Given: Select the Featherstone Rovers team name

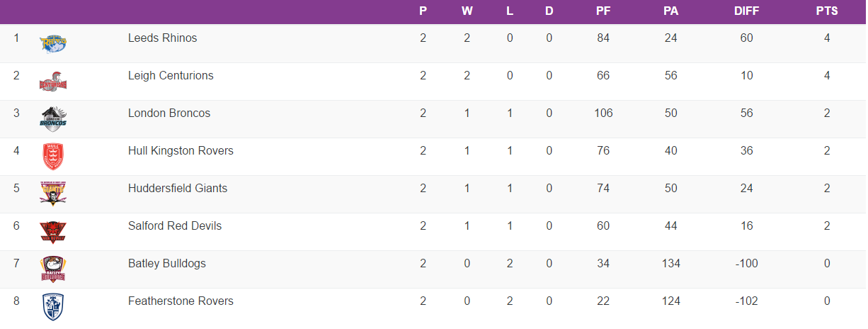Looking at the screenshot, I should [181, 301].
